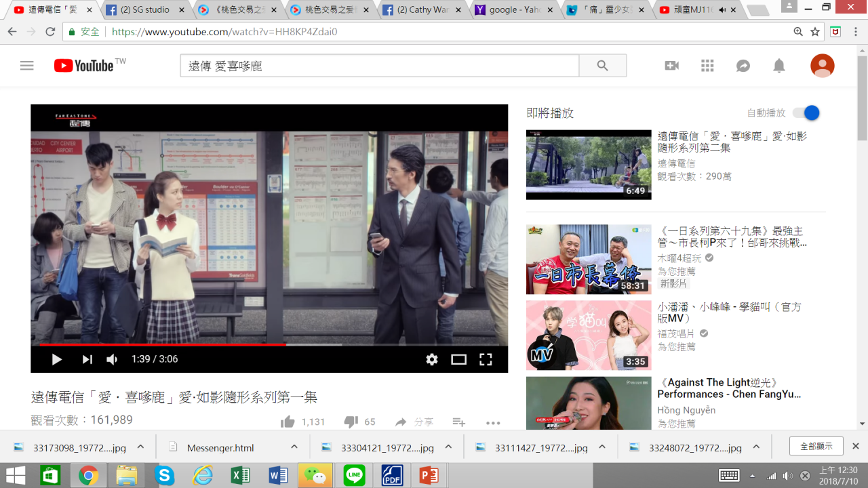Open the messages share icon in header
The height and width of the screenshot is (488, 868).
click(743, 66)
